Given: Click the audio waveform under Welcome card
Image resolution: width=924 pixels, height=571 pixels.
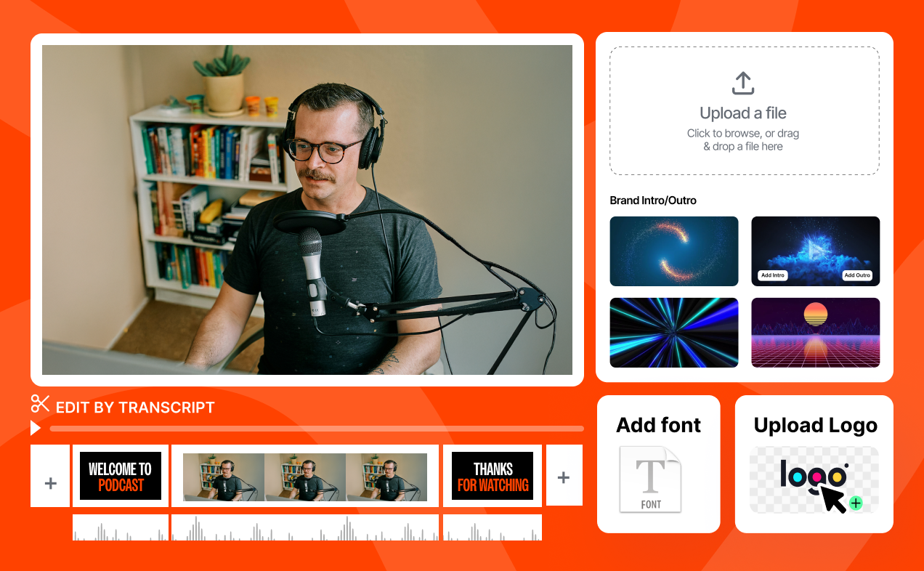Looking at the screenshot, I should pyautogui.click(x=121, y=527).
